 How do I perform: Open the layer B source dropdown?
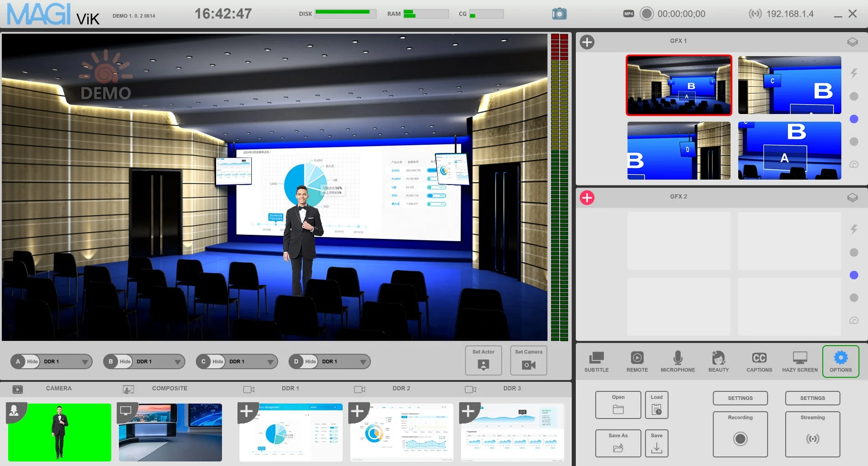[177, 362]
